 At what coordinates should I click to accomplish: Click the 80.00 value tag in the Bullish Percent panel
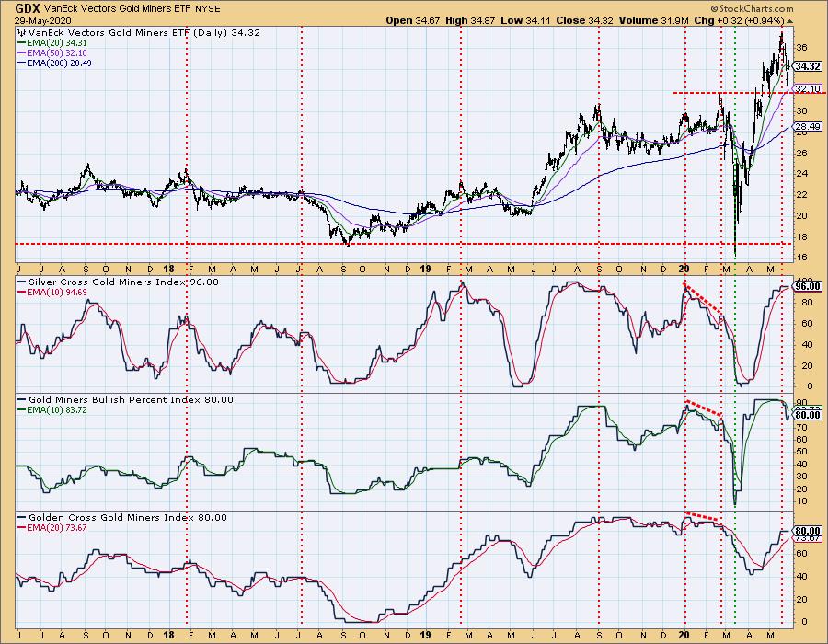tap(808, 416)
